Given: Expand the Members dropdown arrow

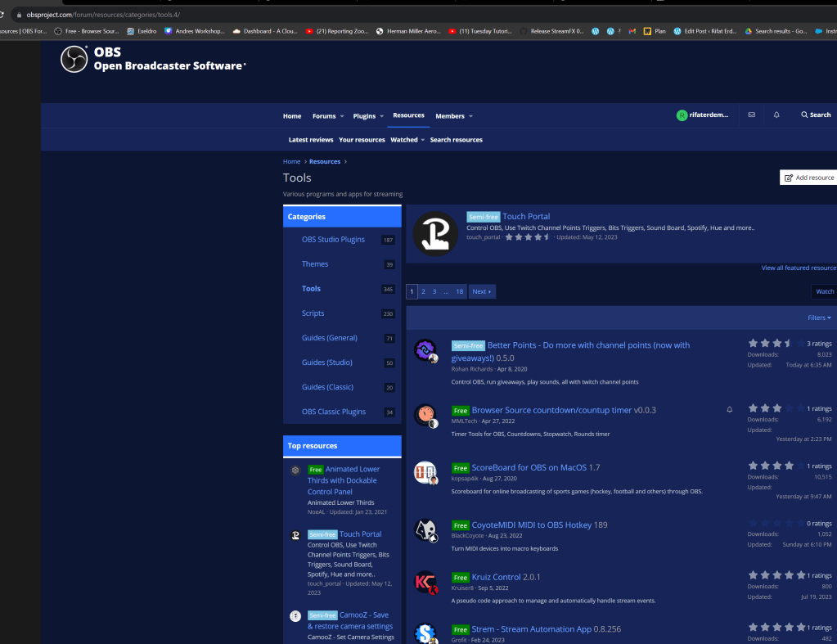Looking at the screenshot, I should pyautogui.click(x=470, y=116).
